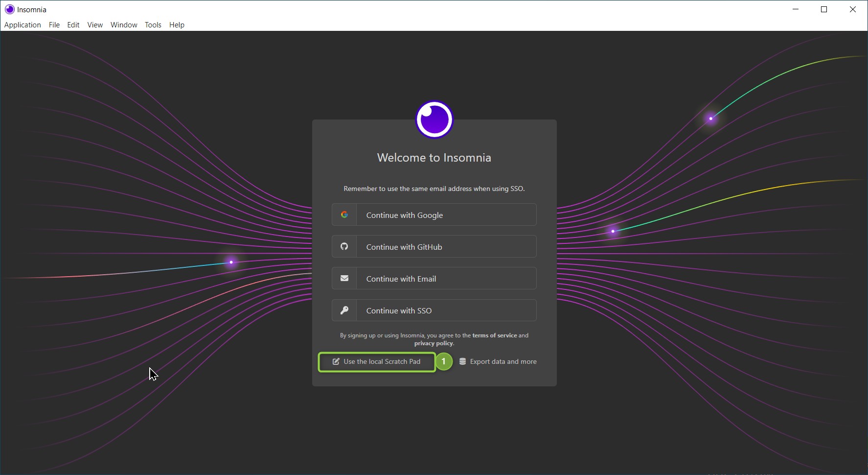Sign in using Continue with Google
Viewport: 868px width, 475px height.
(x=434, y=214)
